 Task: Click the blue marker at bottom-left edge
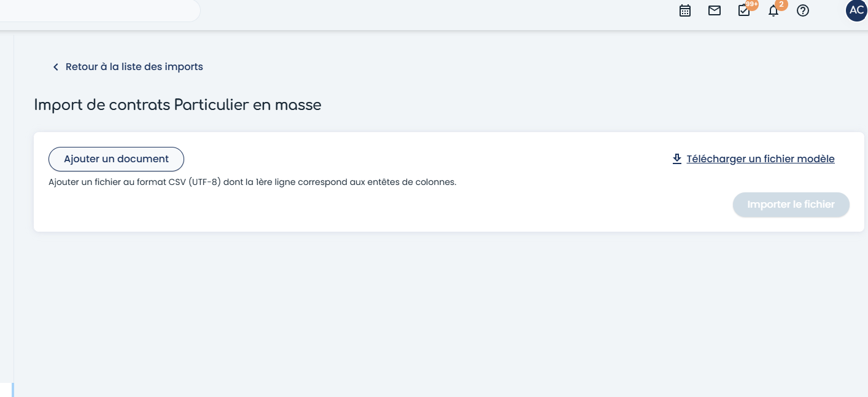[x=12, y=390]
